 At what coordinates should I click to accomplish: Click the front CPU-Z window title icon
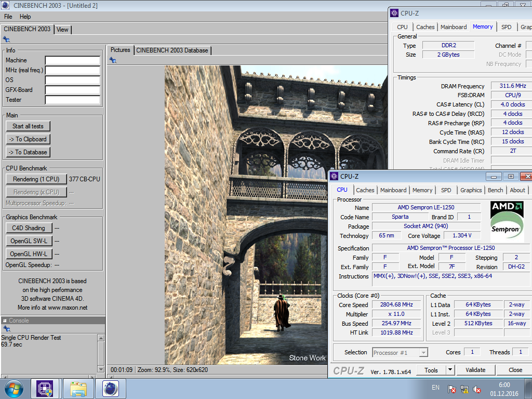(334, 176)
